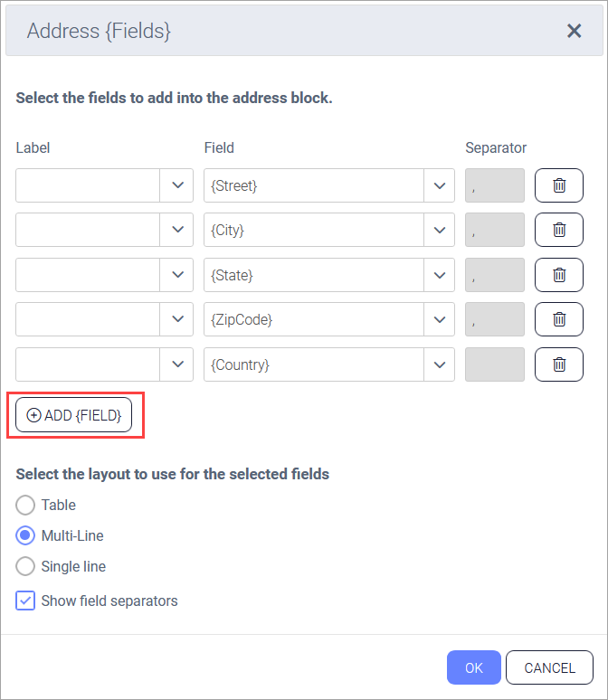Delete the City field row
608x700 pixels.
[x=559, y=230]
